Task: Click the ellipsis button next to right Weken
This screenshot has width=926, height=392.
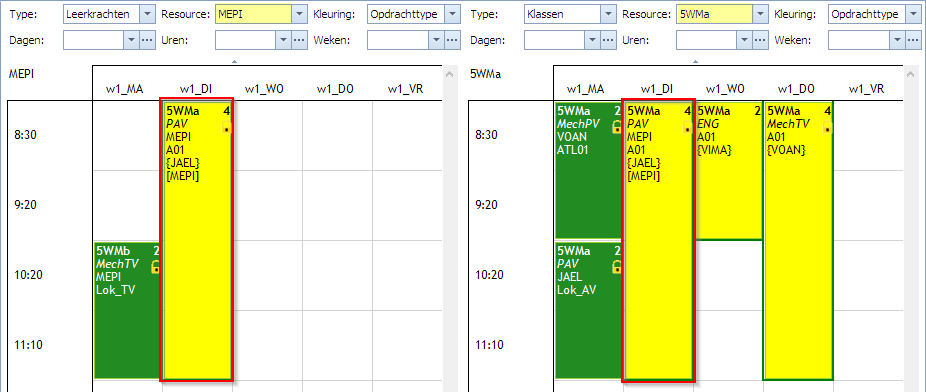Action: [913, 40]
